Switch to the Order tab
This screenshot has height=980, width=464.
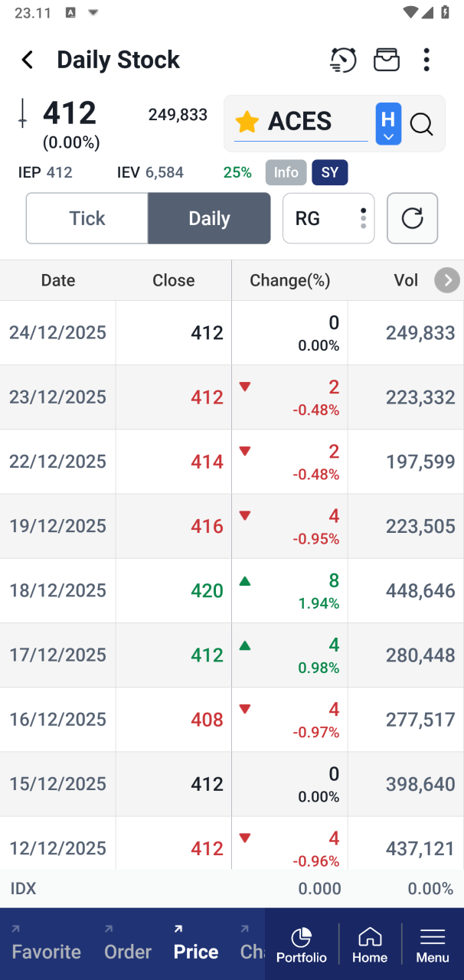[128, 951]
